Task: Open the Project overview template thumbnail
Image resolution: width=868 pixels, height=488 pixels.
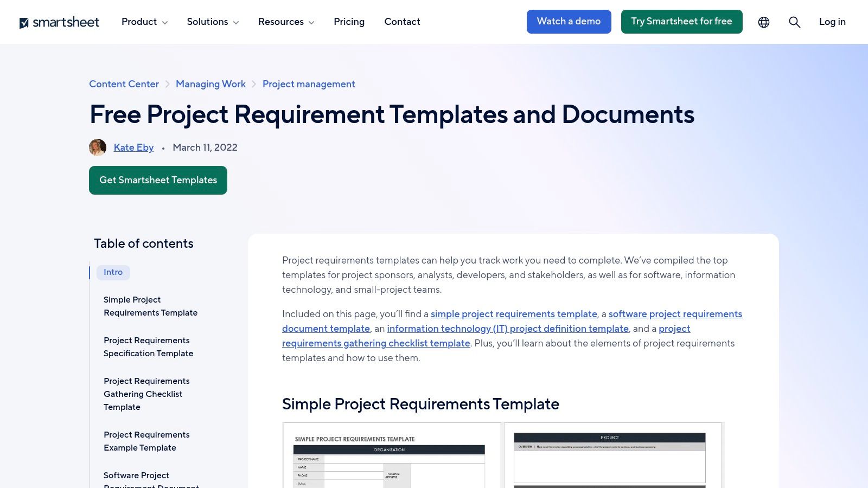Action: point(613,455)
